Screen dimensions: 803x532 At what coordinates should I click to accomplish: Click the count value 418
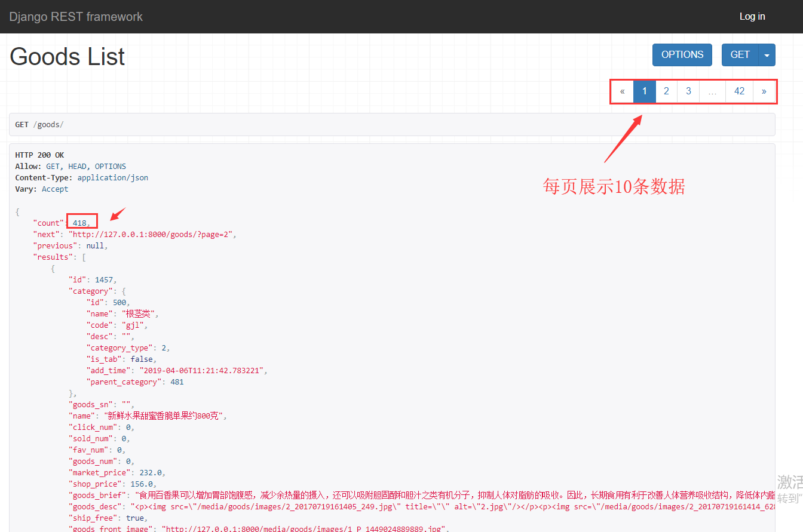point(79,223)
